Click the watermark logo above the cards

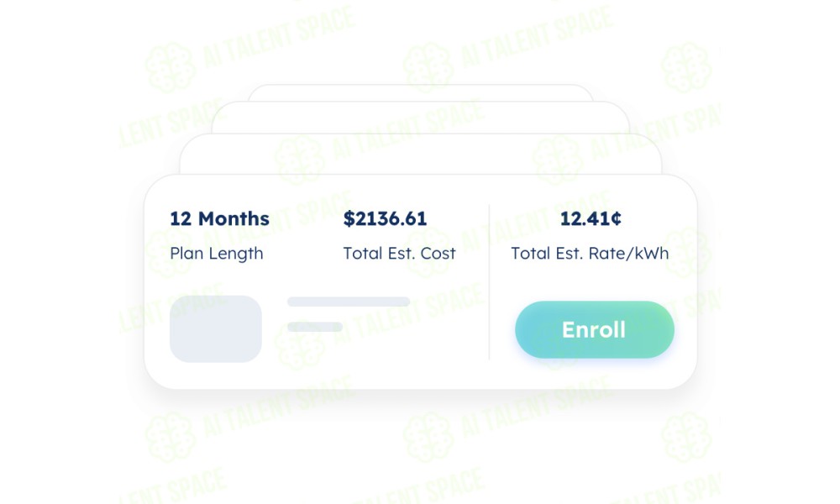[428, 67]
